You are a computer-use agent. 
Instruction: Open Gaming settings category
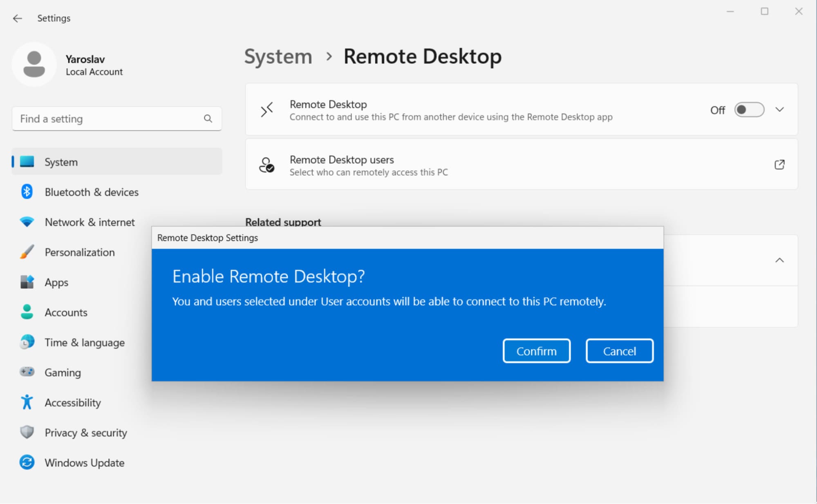82,372
